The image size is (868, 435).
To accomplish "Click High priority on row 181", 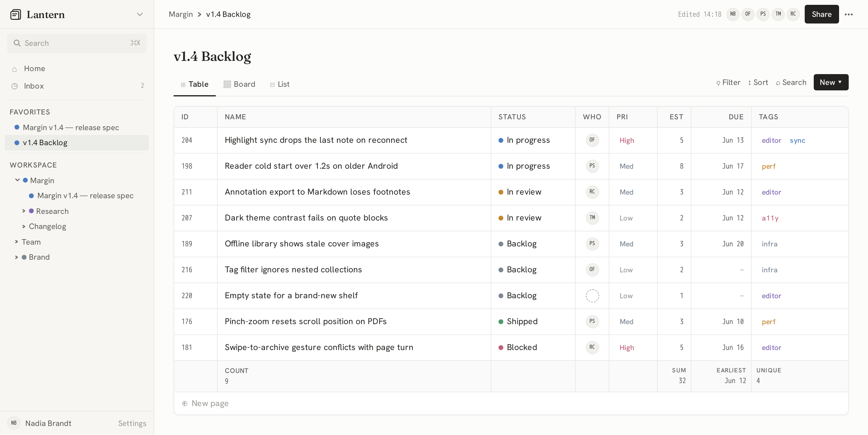I will (627, 348).
